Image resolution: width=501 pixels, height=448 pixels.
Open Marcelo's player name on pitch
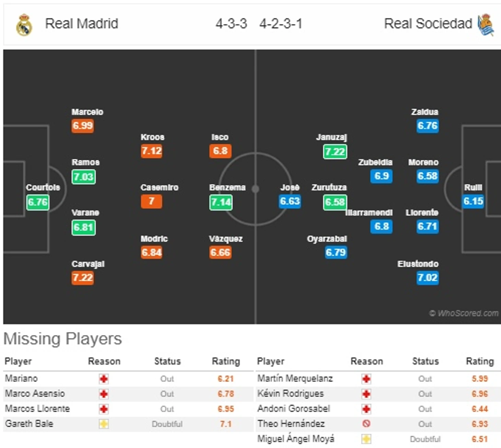click(87, 112)
